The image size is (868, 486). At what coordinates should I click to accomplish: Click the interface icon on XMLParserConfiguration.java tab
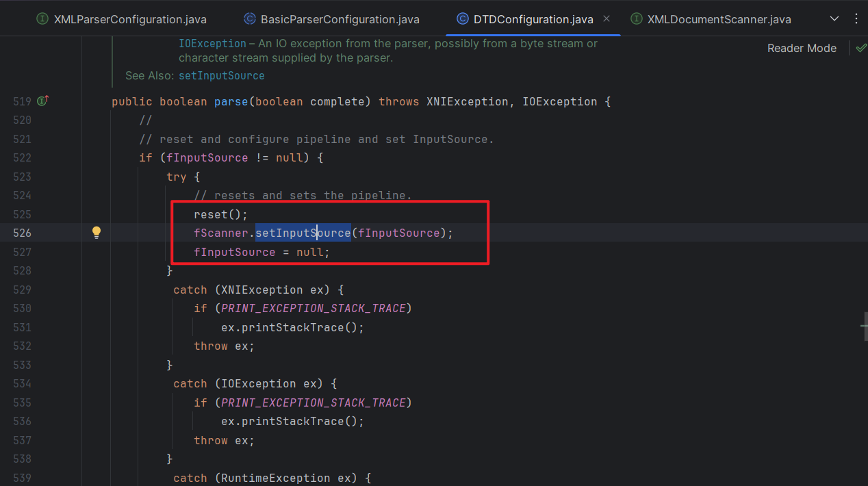tap(42, 19)
